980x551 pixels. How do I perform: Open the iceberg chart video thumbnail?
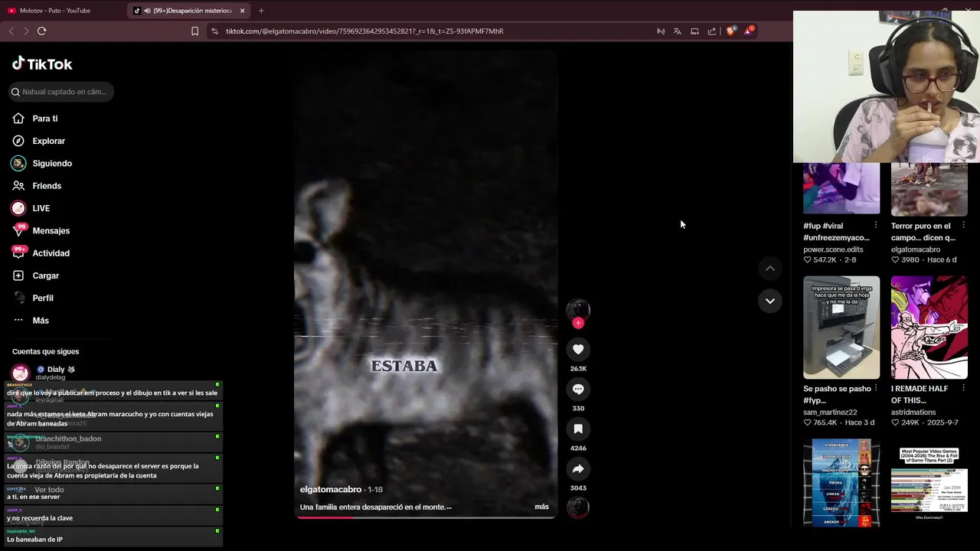point(841,483)
